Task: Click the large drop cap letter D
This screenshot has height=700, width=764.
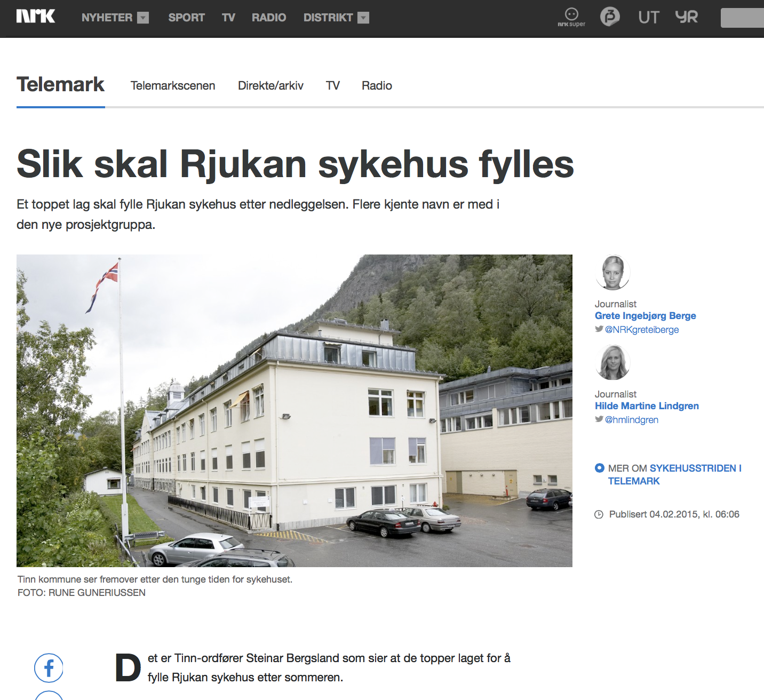Action: point(128,667)
